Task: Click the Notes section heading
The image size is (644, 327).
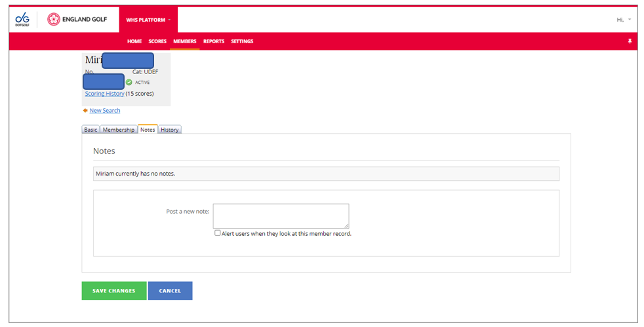Action: 104,151
